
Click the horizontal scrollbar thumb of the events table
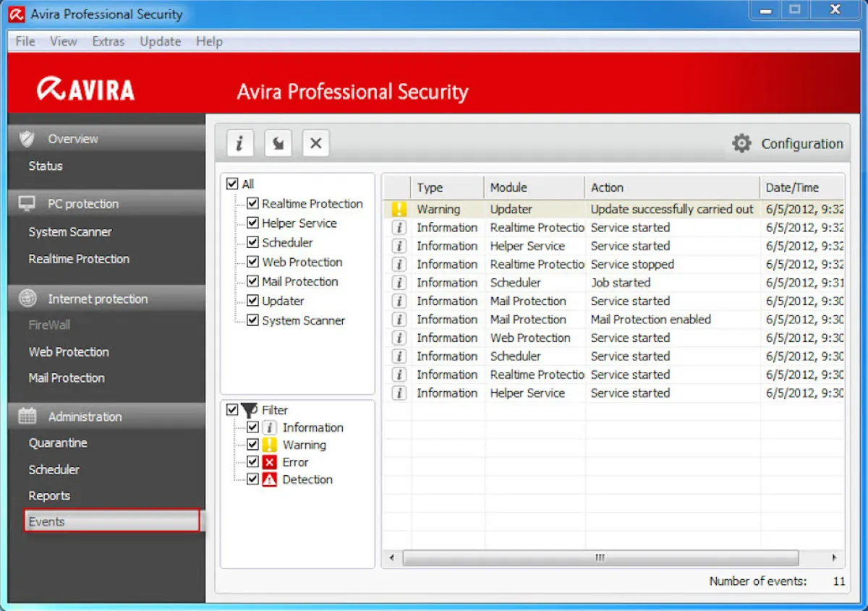pos(600,558)
